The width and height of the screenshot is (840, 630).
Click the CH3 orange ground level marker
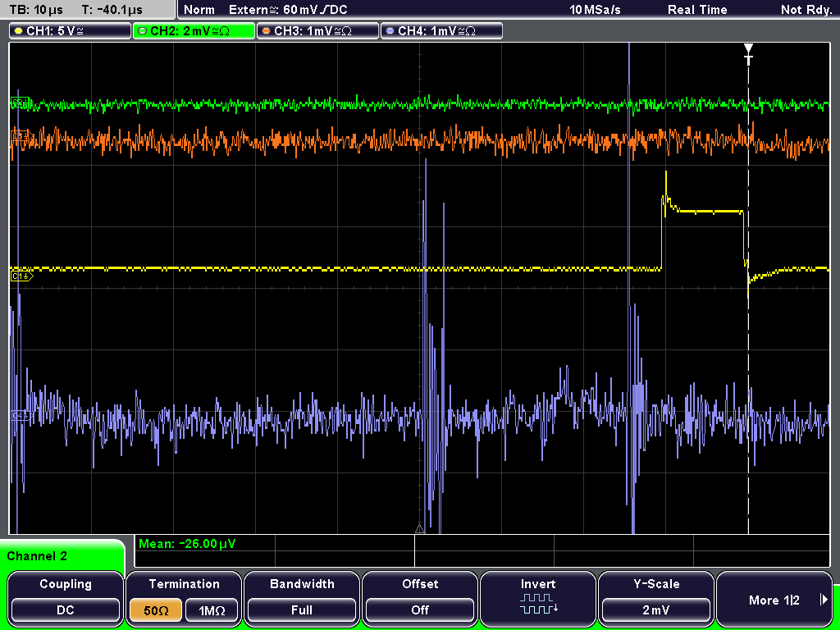tap(21, 137)
